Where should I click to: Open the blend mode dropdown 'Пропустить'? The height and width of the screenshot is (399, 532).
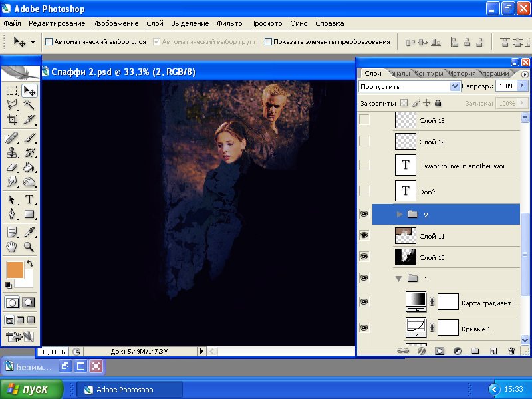pos(455,86)
